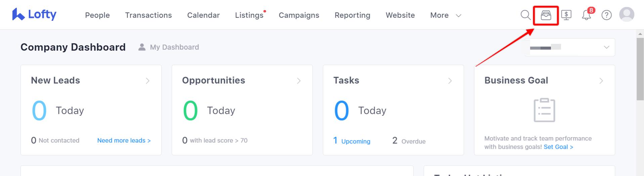Image resolution: width=644 pixels, height=176 pixels.
Task: Open the Calendar menu
Action: (203, 15)
